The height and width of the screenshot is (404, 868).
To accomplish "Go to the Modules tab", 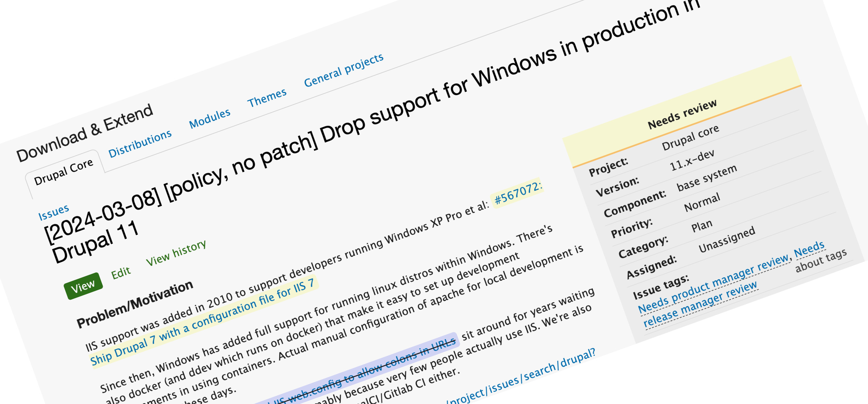I will 210,119.
